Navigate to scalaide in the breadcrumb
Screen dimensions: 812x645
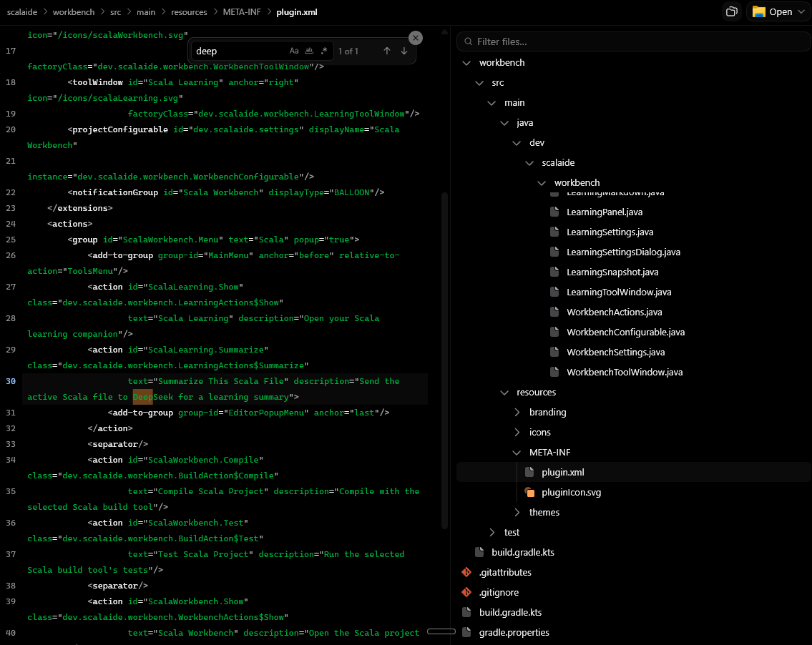pos(21,12)
